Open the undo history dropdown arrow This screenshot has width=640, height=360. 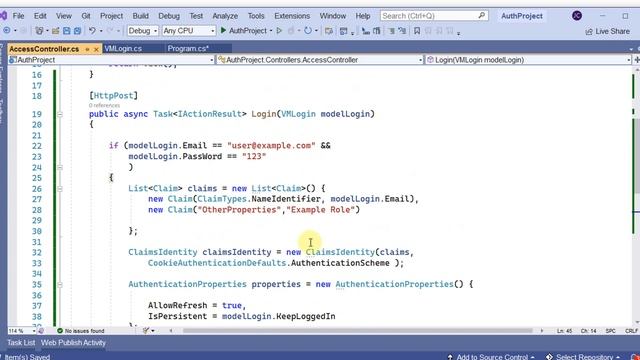[x=101, y=31]
